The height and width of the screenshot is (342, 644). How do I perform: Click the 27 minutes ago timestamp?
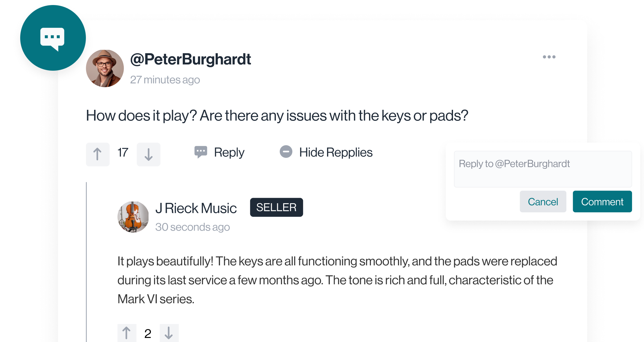(165, 80)
